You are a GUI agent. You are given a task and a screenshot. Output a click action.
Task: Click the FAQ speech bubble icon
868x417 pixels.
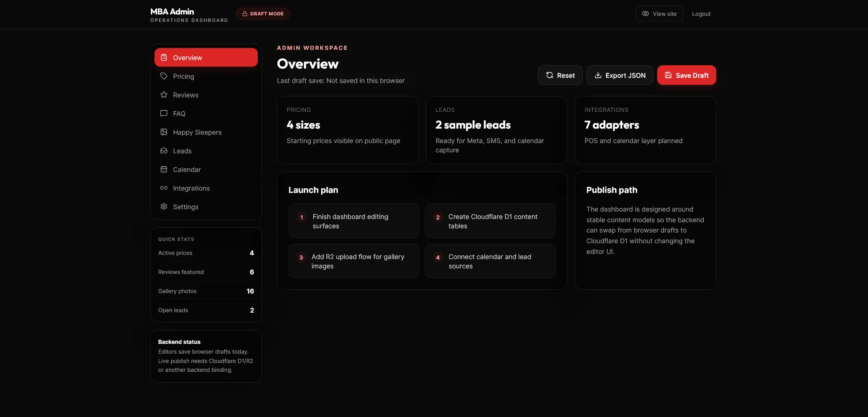(x=164, y=113)
